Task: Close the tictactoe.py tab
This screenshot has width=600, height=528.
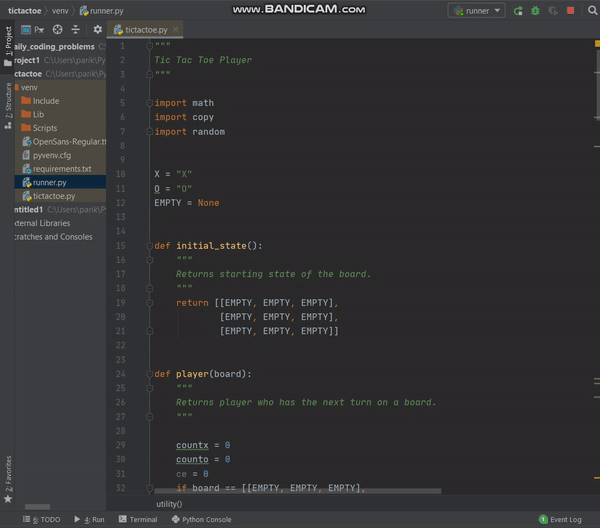Action: [x=176, y=29]
